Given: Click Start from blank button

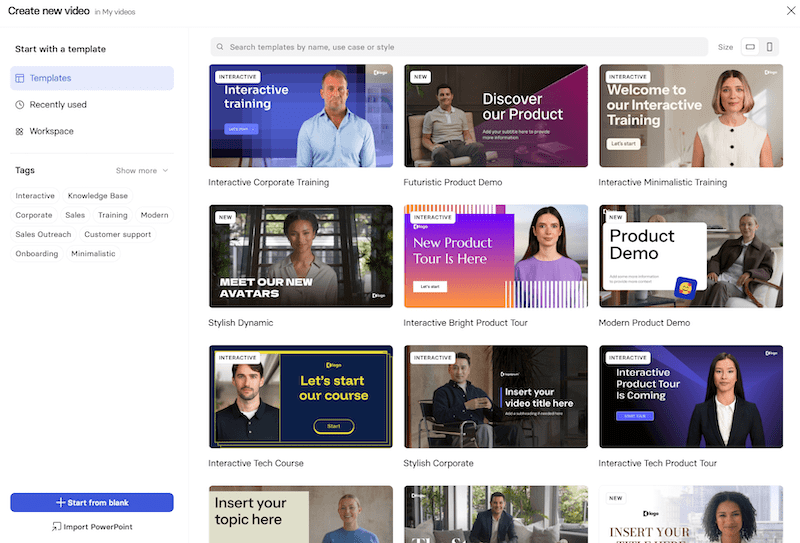Looking at the screenshot, I should tap(92, 502).
